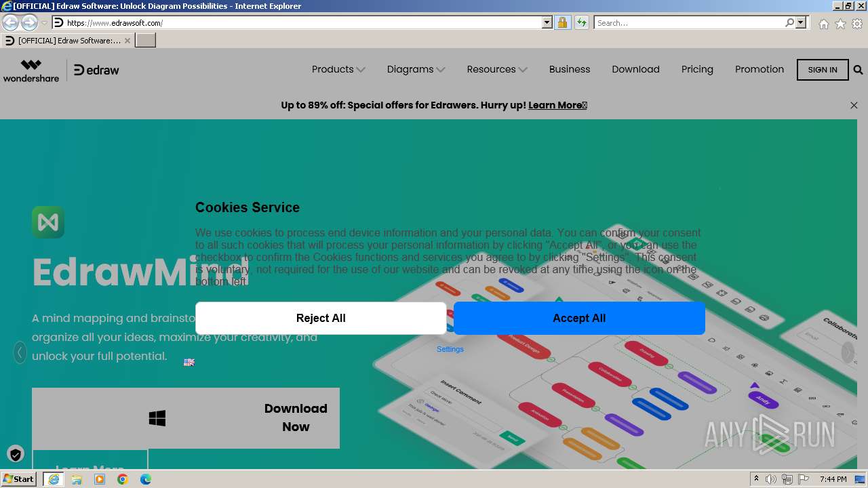This screenshot has height=488, width=868.
Task: Select the Edraw Software browser tab
Action: [68, 41]
